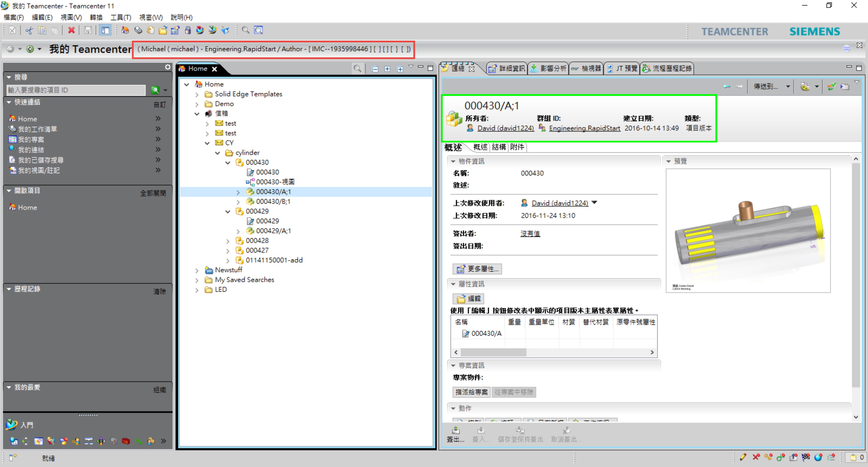868x467 pixels.
Task: Collapse the 物件資訊 section
Action: click(453, 162)
